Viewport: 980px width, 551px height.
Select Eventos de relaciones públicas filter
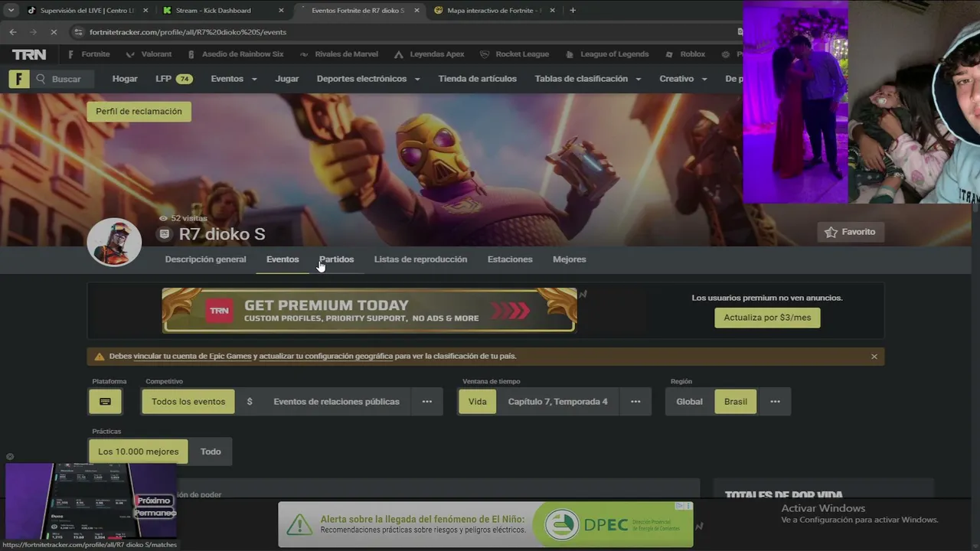[336, 402]
